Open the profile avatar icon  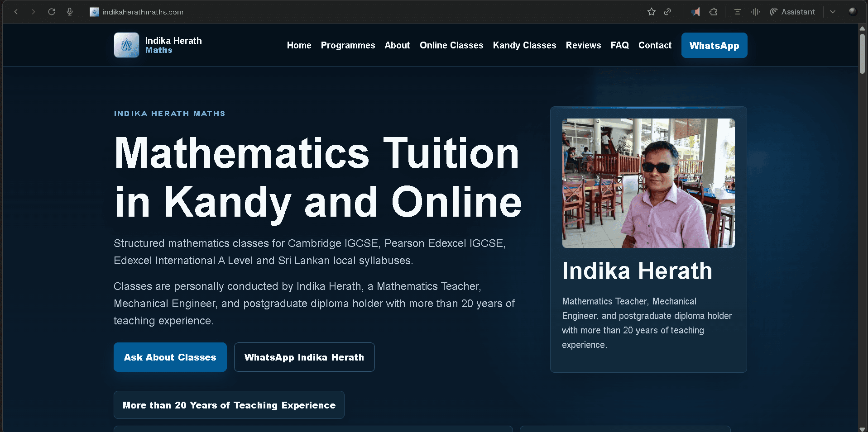(853, 12)
